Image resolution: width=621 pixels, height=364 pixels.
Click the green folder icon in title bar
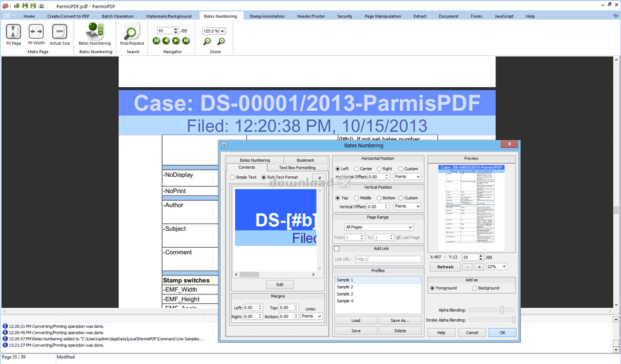[17, 6]
